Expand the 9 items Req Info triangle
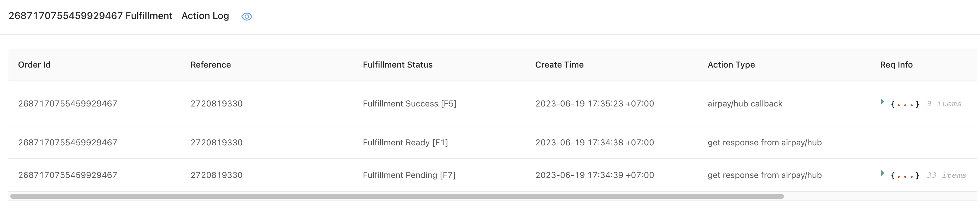 click(882, 102)
